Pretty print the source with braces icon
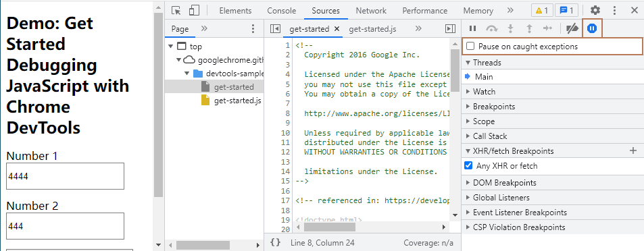 276,243
